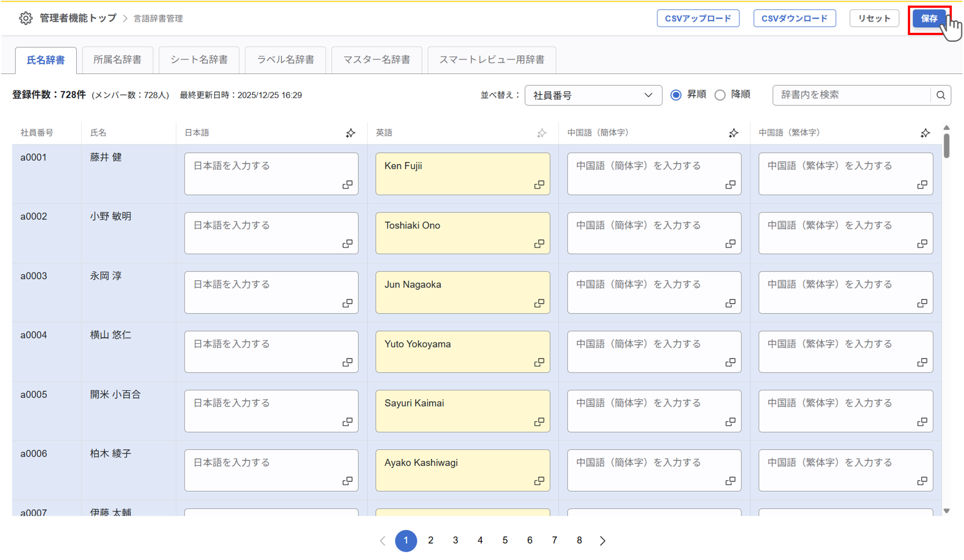Select the 降順 radio button
Viewport: 964px width, 560px height.
tap(720, 95)
